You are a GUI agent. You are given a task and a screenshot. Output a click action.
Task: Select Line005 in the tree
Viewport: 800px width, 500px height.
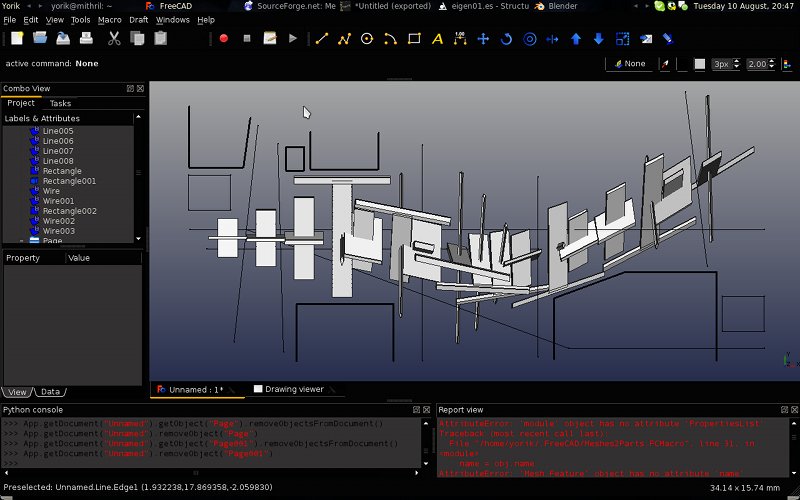tap(58, 131)
